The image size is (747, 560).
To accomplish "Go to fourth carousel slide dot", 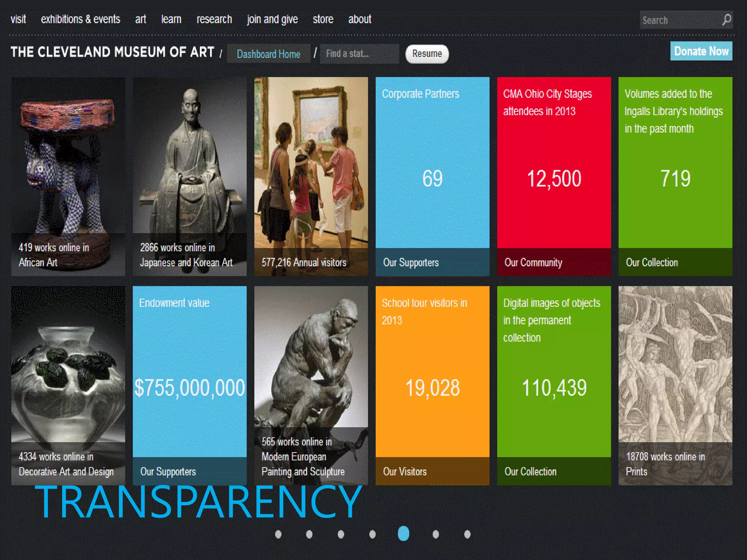I will pyautogui.click(x=372, y=534).
